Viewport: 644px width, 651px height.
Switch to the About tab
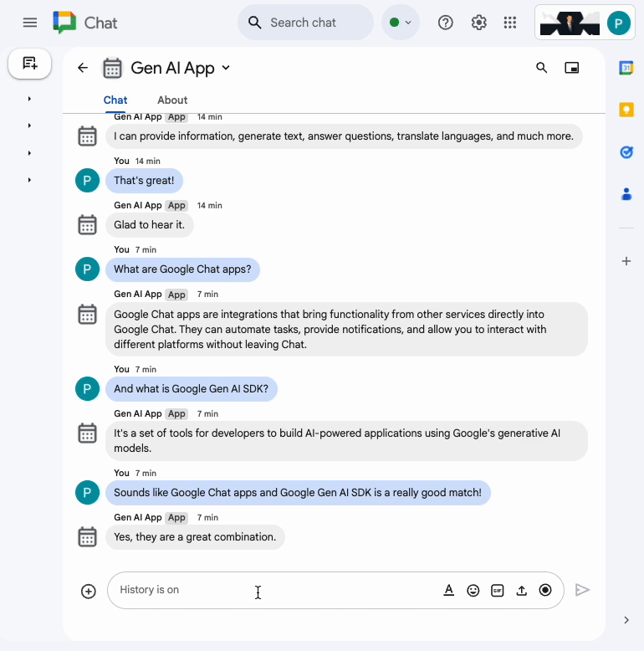pyautogui.click(x=172, y=100)
